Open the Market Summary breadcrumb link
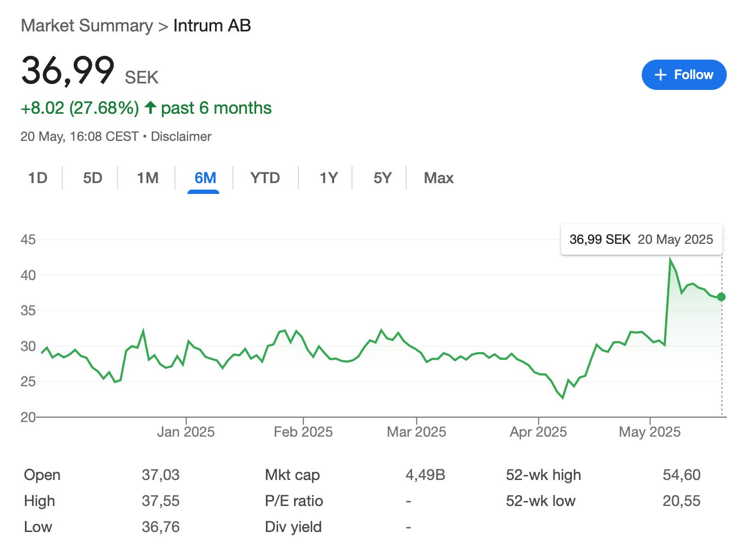 point(87,25)
